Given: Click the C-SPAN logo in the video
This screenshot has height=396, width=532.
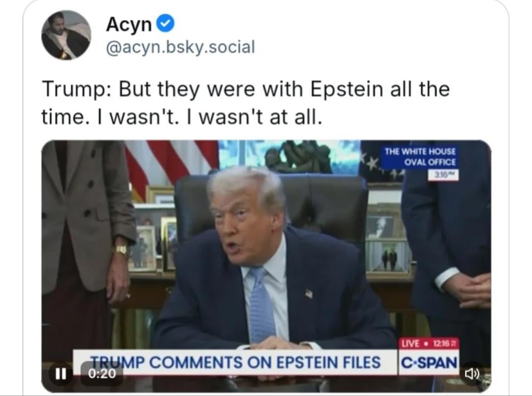Looking at the screenshot, I should (x=428, y=362).
